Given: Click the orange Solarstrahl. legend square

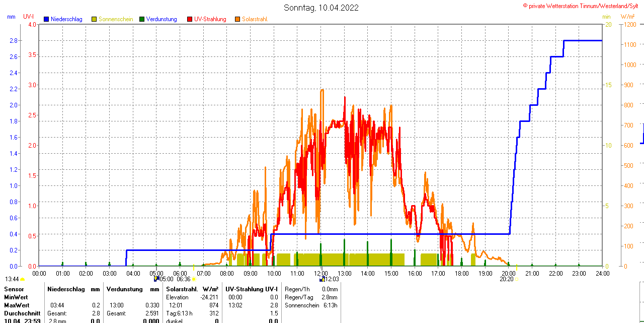Looking at the screenshot, I should tap(237, 19).
